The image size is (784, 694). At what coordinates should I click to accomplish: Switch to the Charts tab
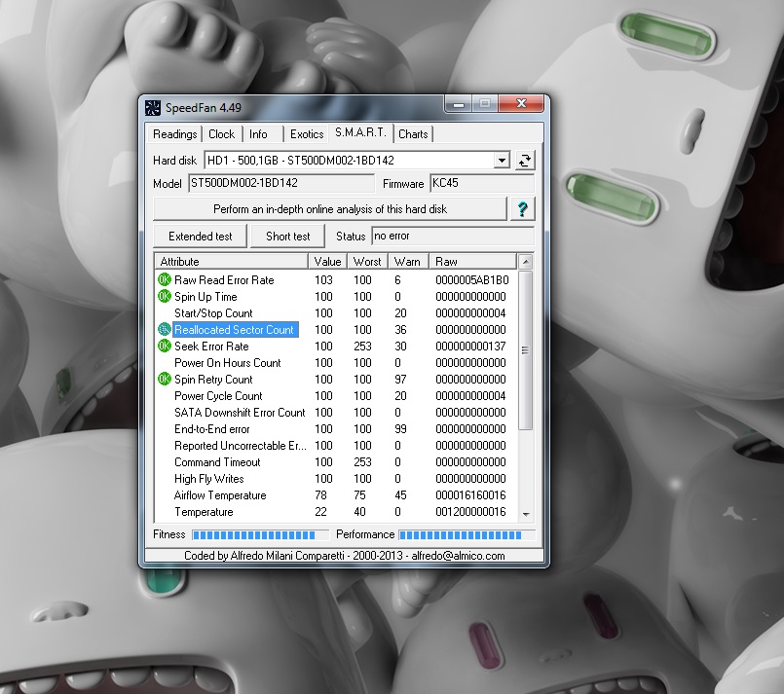(413, 134)
